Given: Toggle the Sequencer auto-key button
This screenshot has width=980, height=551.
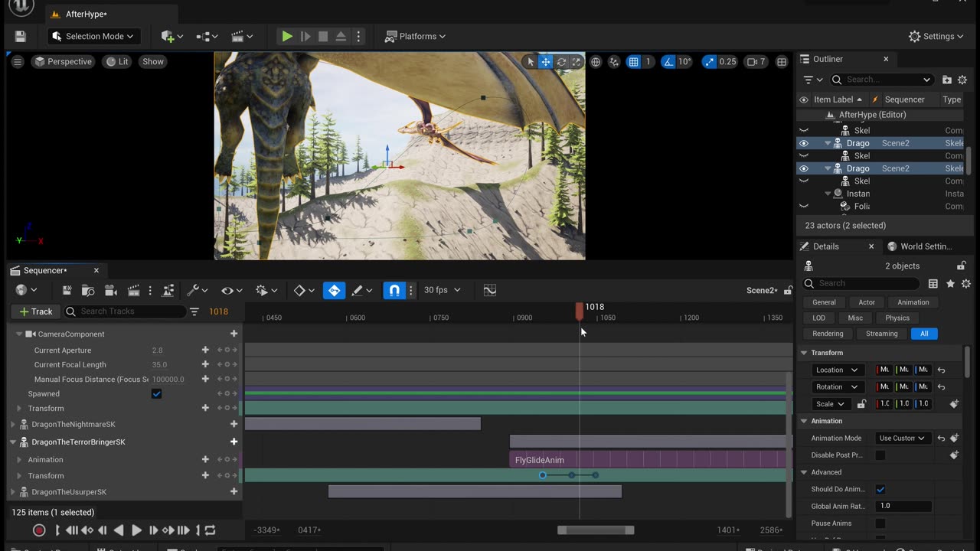Looking at the screenshot, I should pos(334,290).
